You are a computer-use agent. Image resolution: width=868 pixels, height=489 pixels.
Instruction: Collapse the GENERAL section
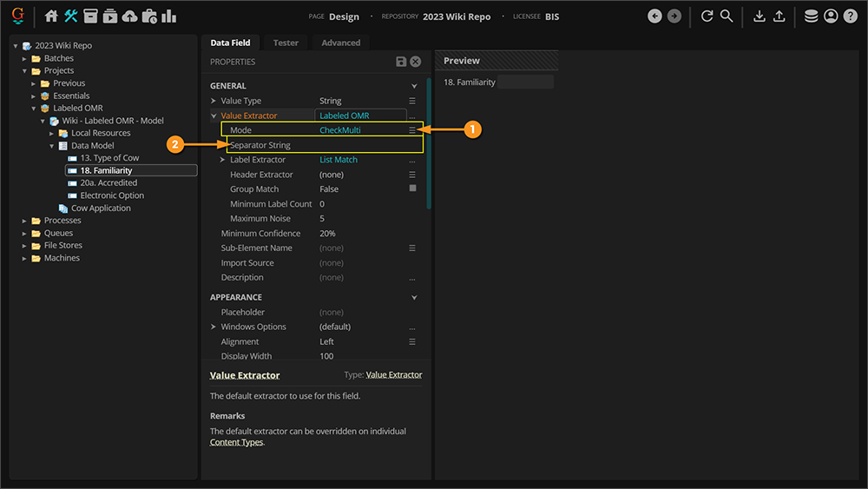pyautogui.click(x=414, y=86)
